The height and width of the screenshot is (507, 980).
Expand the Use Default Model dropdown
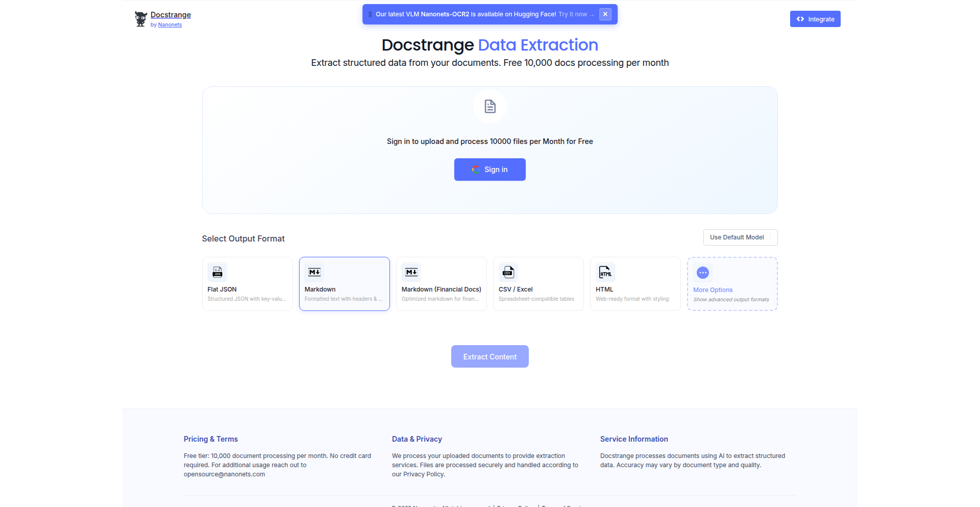click(740, 237)
